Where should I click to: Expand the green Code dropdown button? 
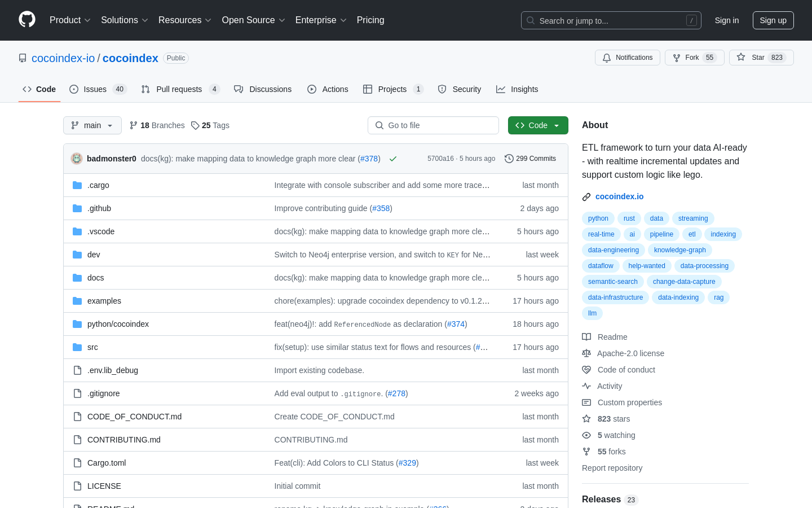point(538,125)
